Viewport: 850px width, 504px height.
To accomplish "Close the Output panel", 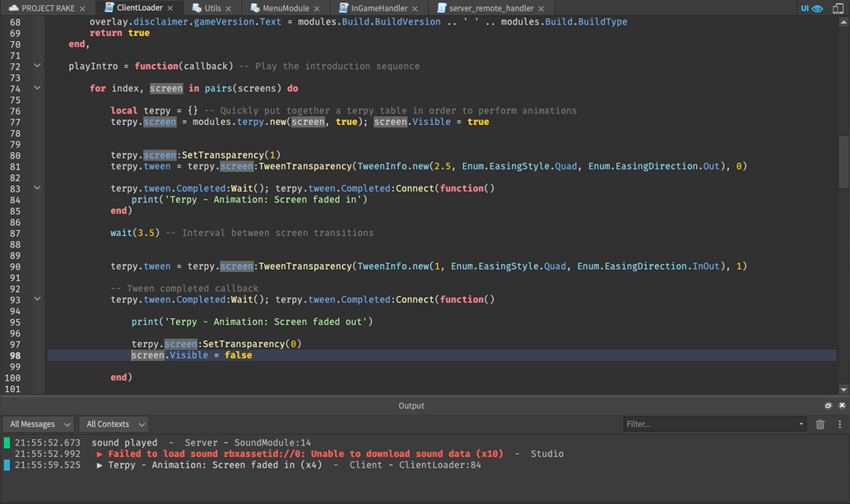I will click(841, 405).
